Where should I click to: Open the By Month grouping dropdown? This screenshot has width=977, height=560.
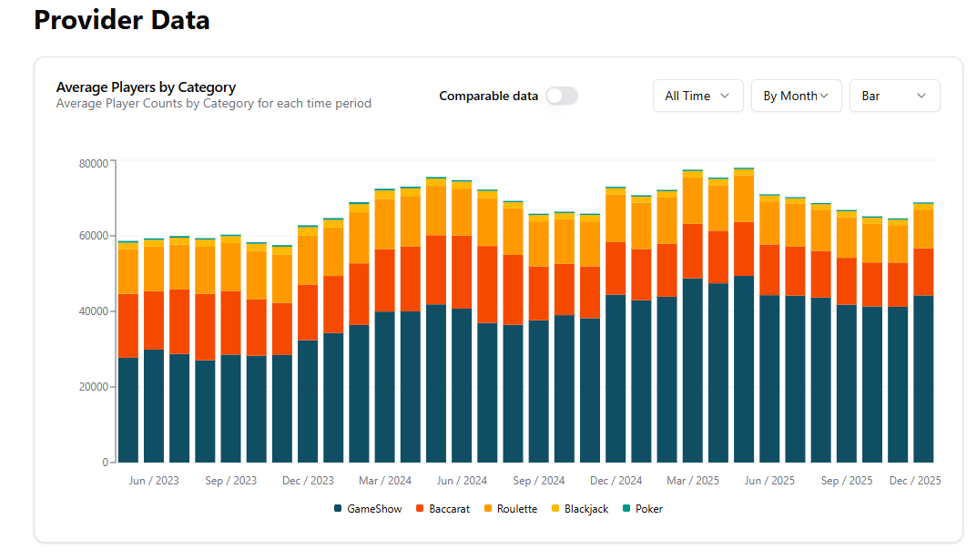[797, 96]
